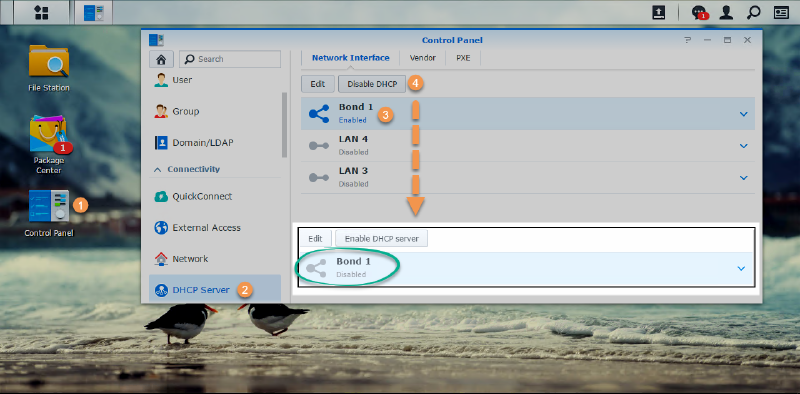This screenshot has height=394, width=800.
Task: Open notifications chat bubble icon
Action: coord(699,13)
